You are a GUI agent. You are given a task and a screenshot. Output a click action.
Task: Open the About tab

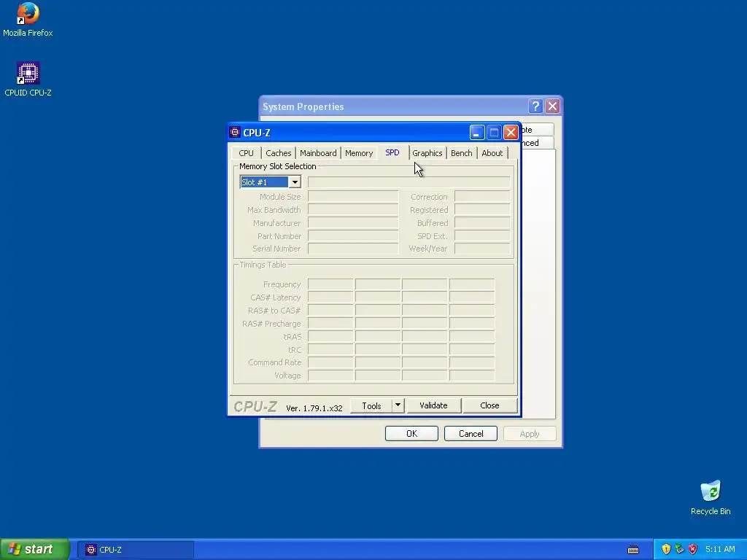coord(492,153)
